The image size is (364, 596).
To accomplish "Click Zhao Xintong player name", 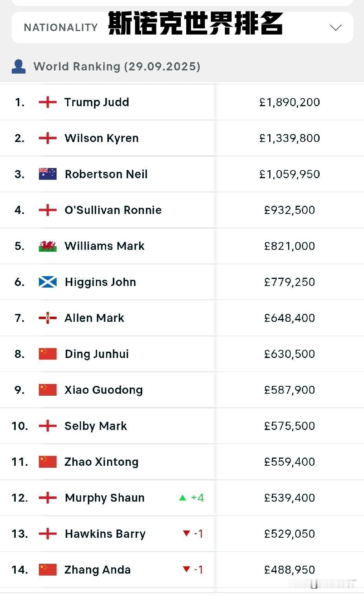I will 101,462.
